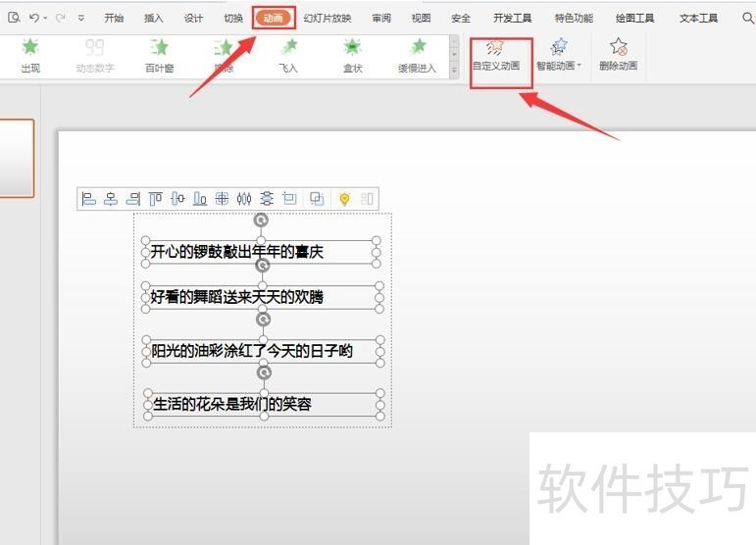The height and width of the screenshot is (545, 756).
Task: Open the 绘图工具 drawing tools tab
Action: pyautogui.click(x=635, y=19)
